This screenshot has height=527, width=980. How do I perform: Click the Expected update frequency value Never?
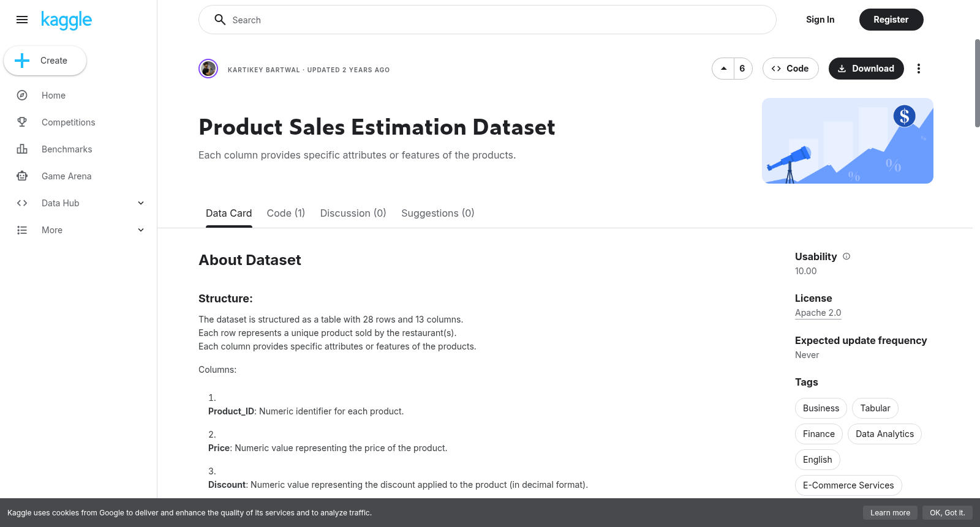point(807,355)
